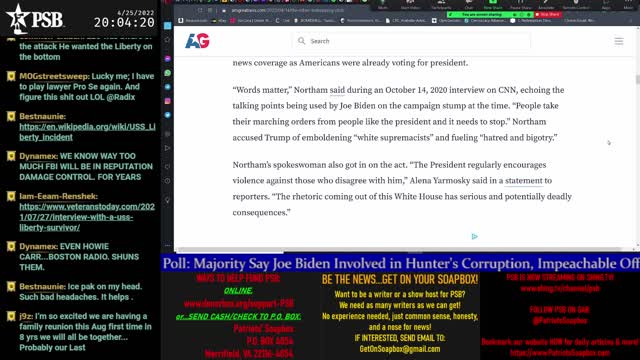The width and height of the screenshot is (640, 360).
Task: Click the browser address bar URL
Action: point(288,11)
